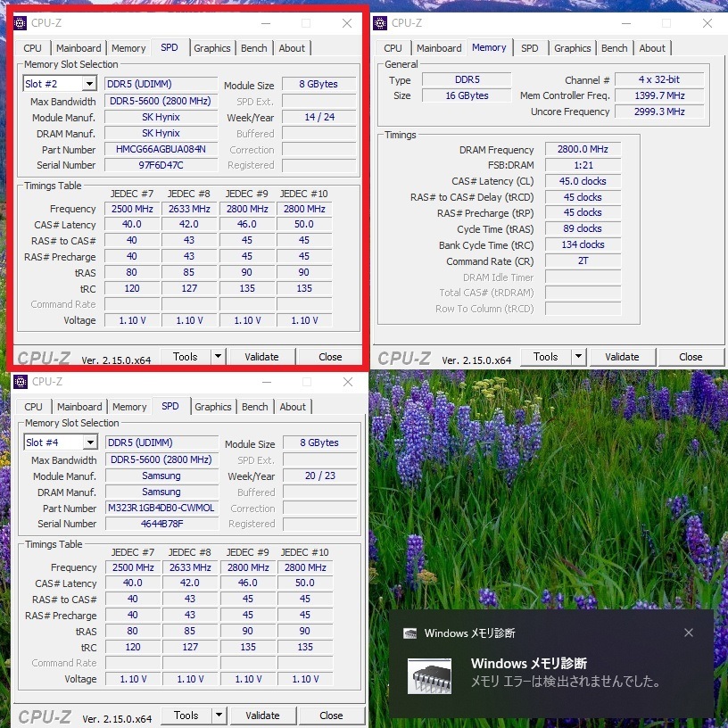Open the About tab in the Slot #4 window
The width and height of the screenshot is (728, 728).
point(293,407)
